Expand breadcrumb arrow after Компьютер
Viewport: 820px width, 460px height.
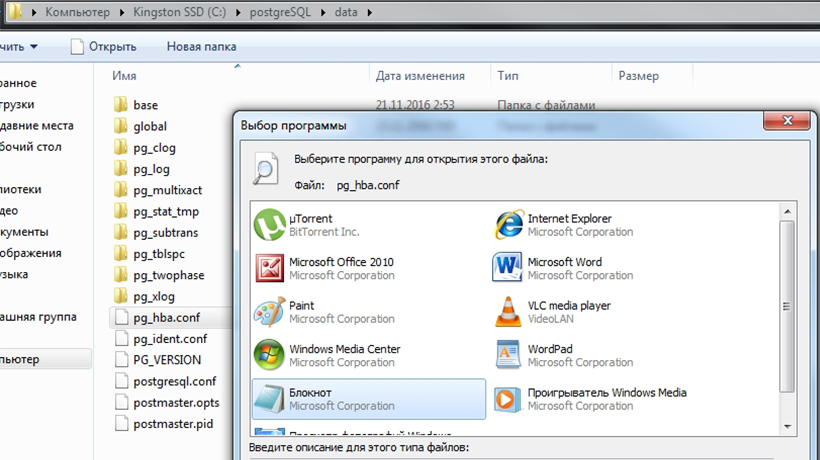[124, 13]
